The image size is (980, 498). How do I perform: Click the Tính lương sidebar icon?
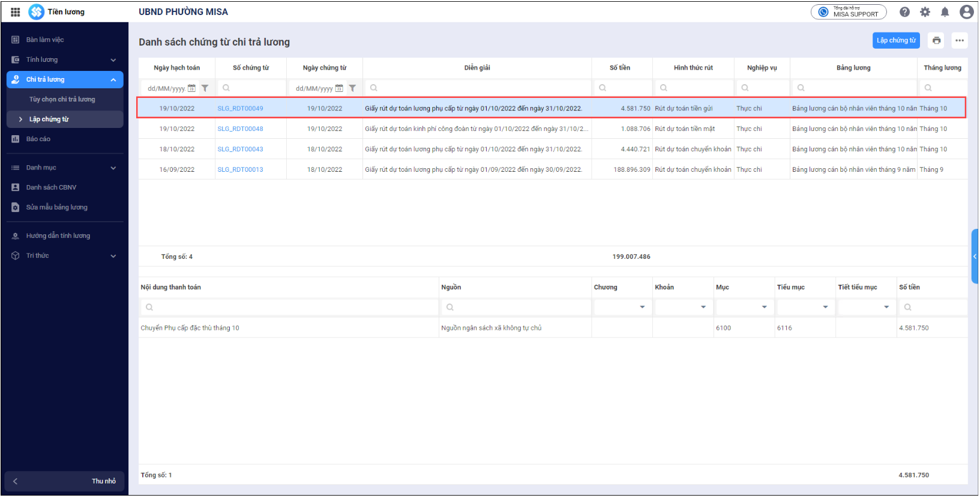(16, 59)
